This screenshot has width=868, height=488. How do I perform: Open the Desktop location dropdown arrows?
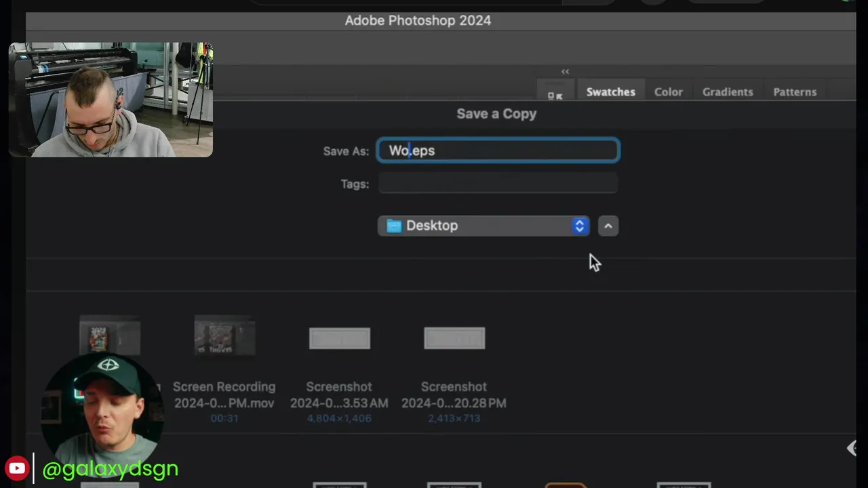(x=580, y=226)
